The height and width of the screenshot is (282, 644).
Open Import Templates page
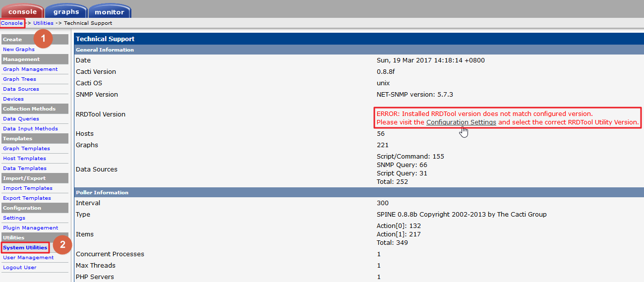pos(28,188)
